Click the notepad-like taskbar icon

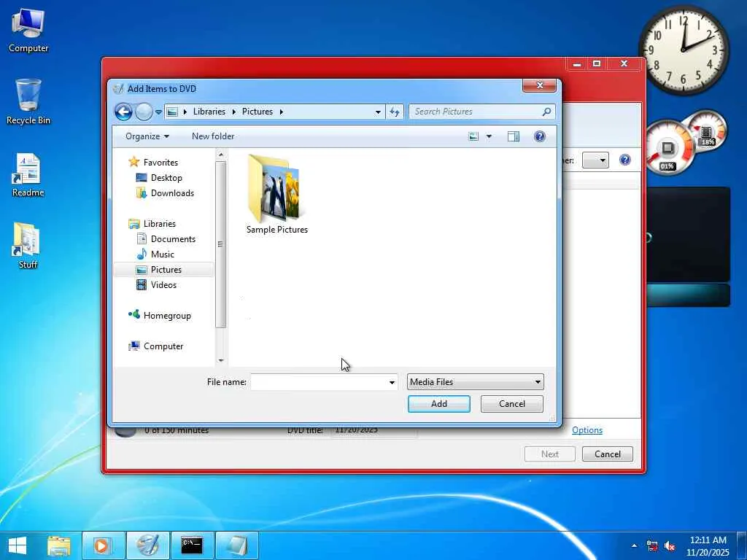(237, 545)
